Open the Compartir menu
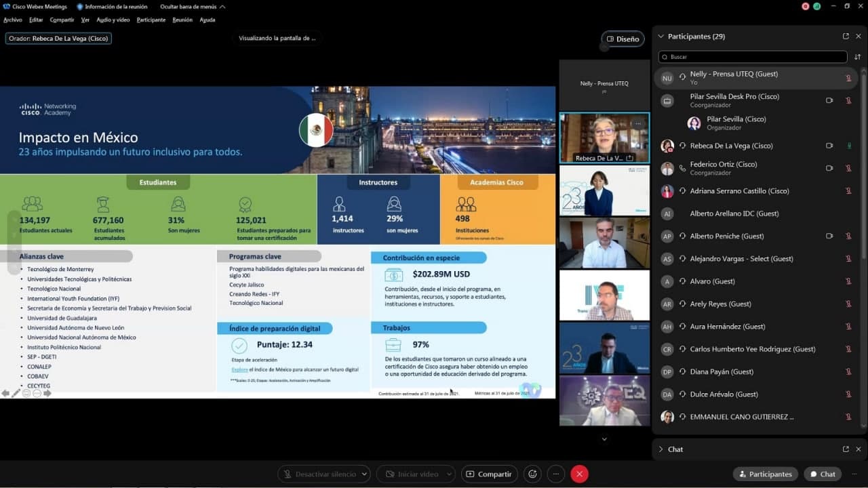The height and width of the screenshot is (488, 868). (62, 20)
